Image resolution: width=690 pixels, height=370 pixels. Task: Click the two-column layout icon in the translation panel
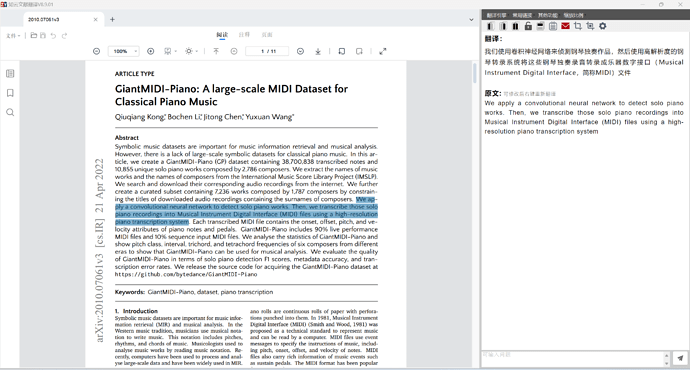515,26
